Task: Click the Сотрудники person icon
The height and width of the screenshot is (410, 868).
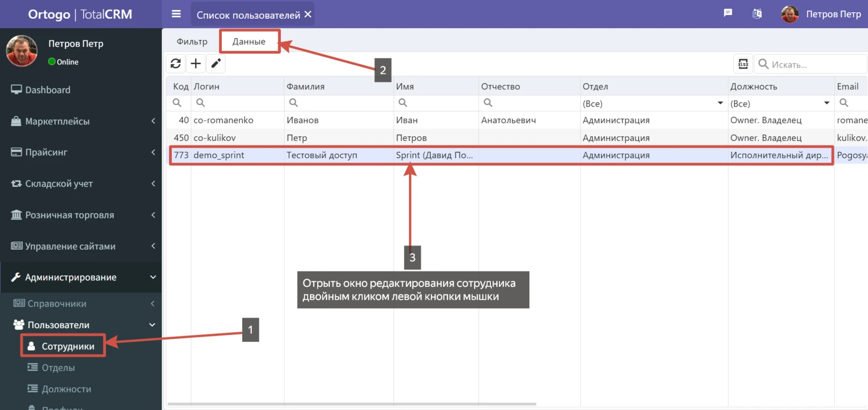Action: pyautogui.click(x=32, y=346)
